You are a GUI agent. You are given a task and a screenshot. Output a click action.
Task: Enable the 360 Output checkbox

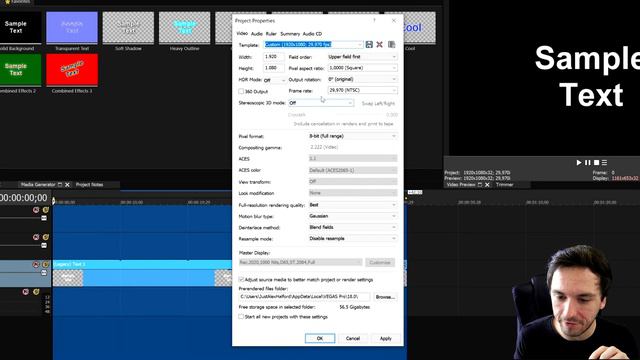pyautogui.click(x=241, y=91)
